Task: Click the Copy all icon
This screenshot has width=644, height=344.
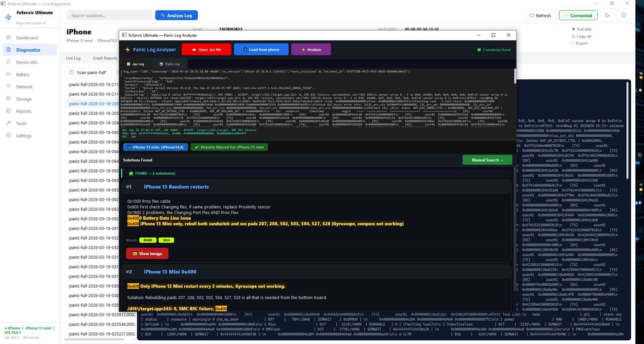Action: [573, 36]
